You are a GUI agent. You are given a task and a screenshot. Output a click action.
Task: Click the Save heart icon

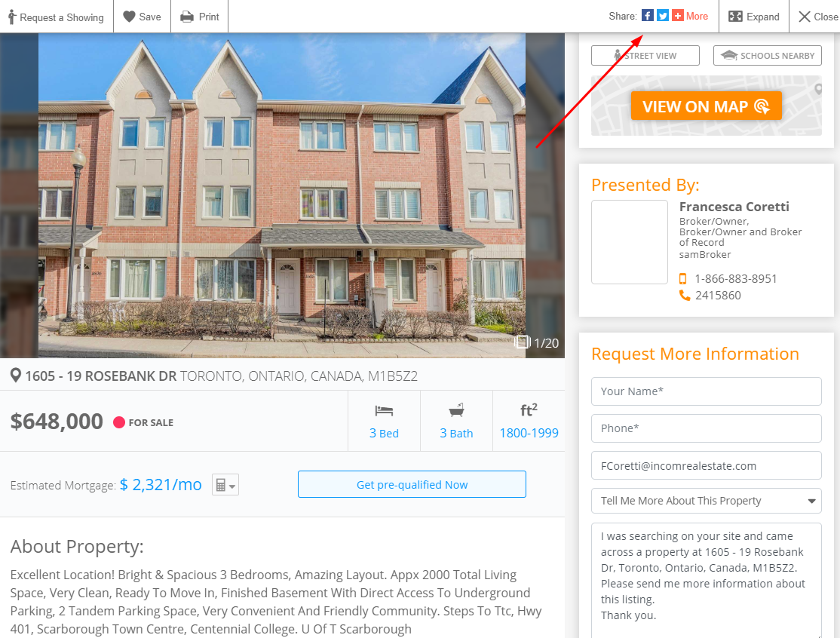pos(129,17)
